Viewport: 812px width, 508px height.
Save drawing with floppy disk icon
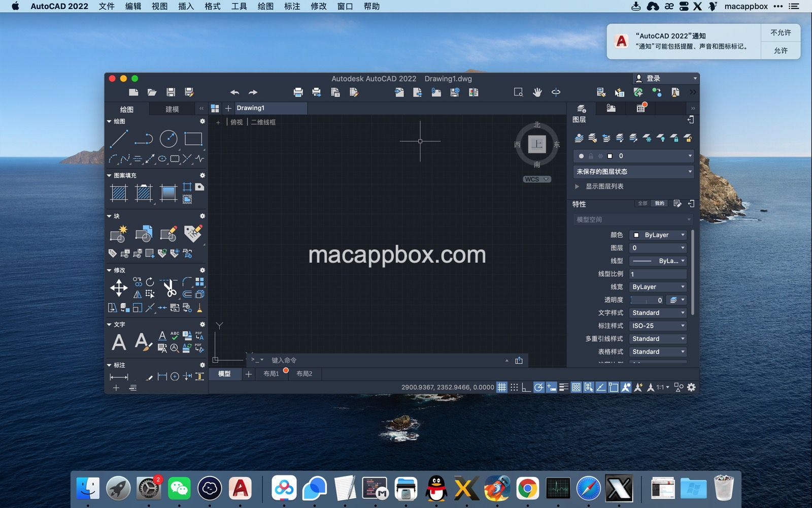(171, 92)
